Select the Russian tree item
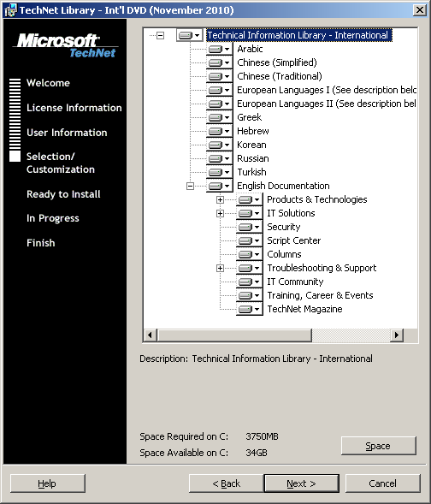This screenshot has width=431, height=504. pyautogui.click(x=253, y=158)
